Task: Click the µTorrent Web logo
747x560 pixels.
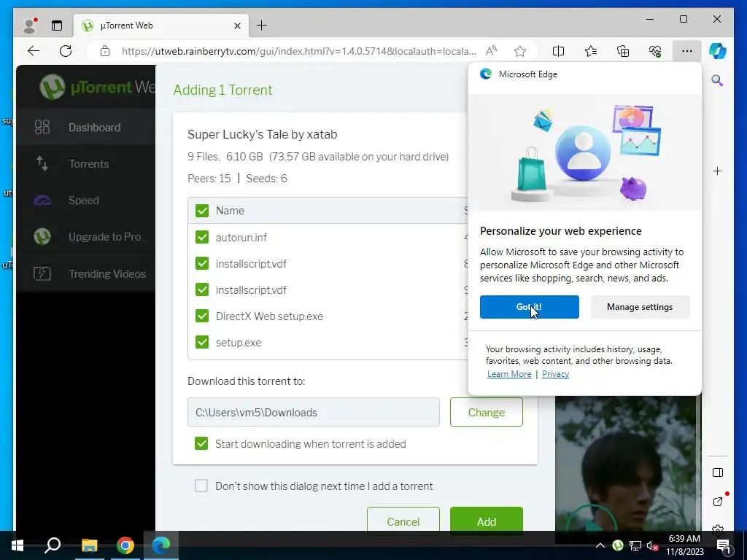Action: point(98,87)
